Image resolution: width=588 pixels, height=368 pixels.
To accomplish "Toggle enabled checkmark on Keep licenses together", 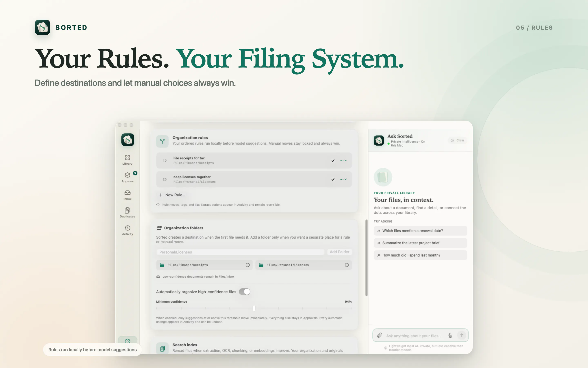I will (x=333, y=179).
